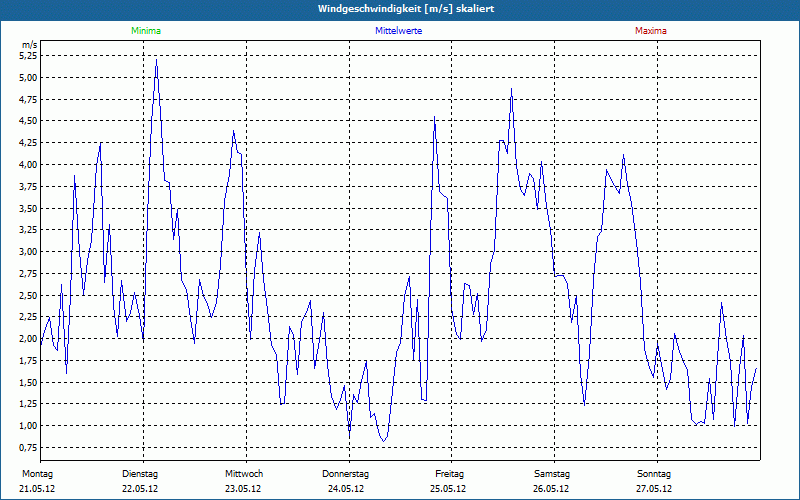Click the date 26.05.12
This screenshot has width=800, height=500.
click(551, 489)
